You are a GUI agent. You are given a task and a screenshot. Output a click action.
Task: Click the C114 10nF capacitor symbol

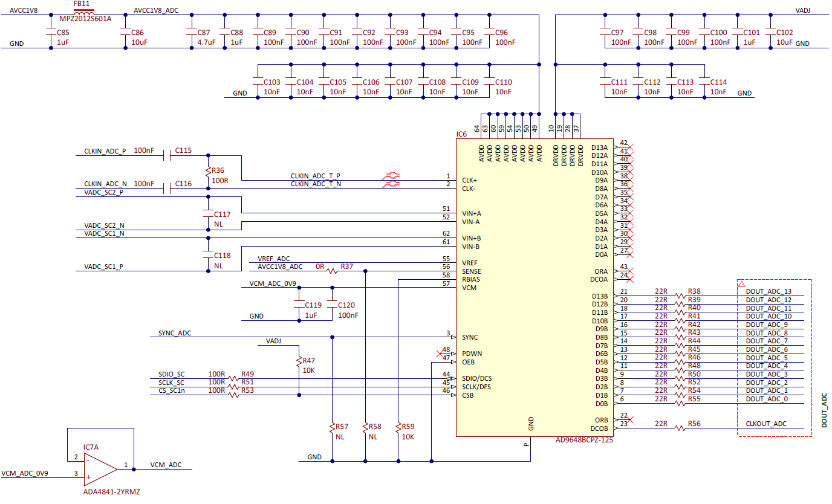click(x=703, y=80)
